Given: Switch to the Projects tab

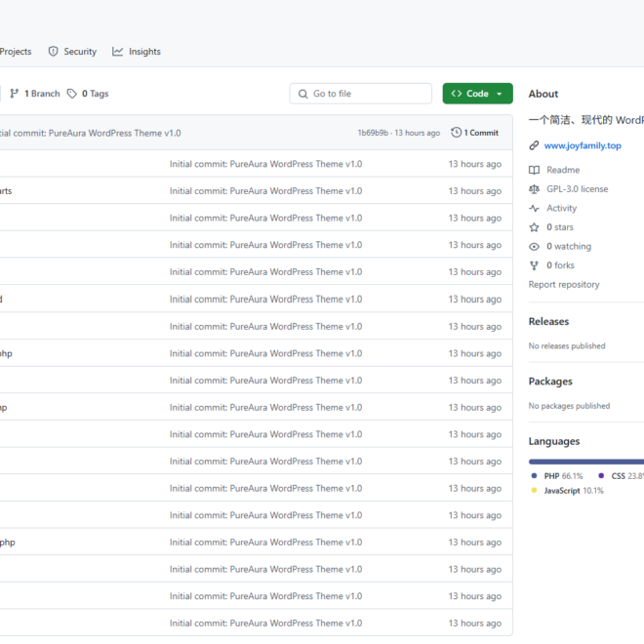Looking at the screenshot, I should 16,52.
